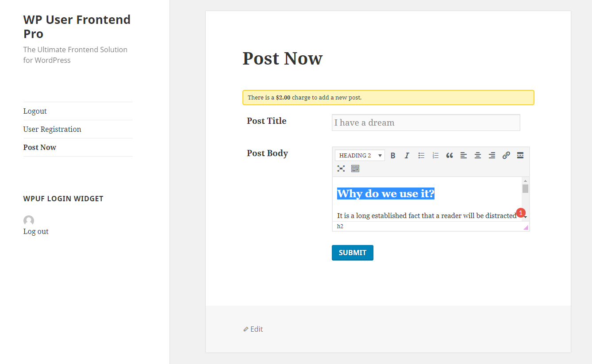
Task: Apply italic formatting
Action: (x=407, y=155)
